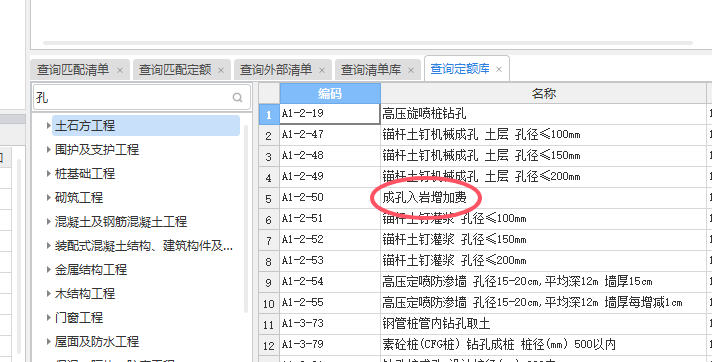Close the 查询匹配定额 tab

(221, 70)
